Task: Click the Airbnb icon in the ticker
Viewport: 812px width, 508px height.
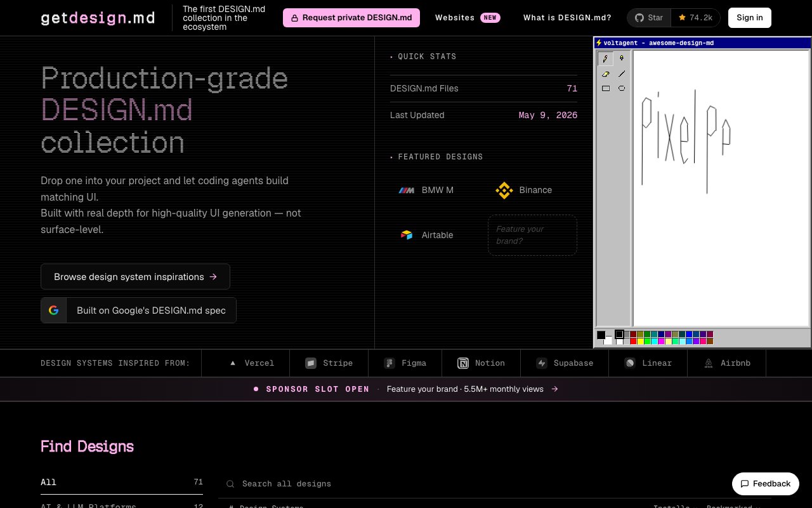Action: [709, 363]
